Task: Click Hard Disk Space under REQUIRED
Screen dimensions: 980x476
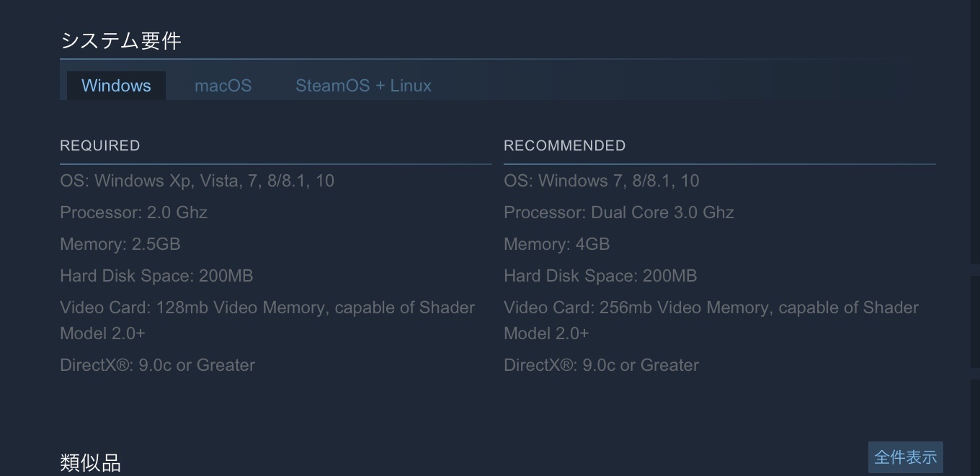Action: [x=156, y=276]
